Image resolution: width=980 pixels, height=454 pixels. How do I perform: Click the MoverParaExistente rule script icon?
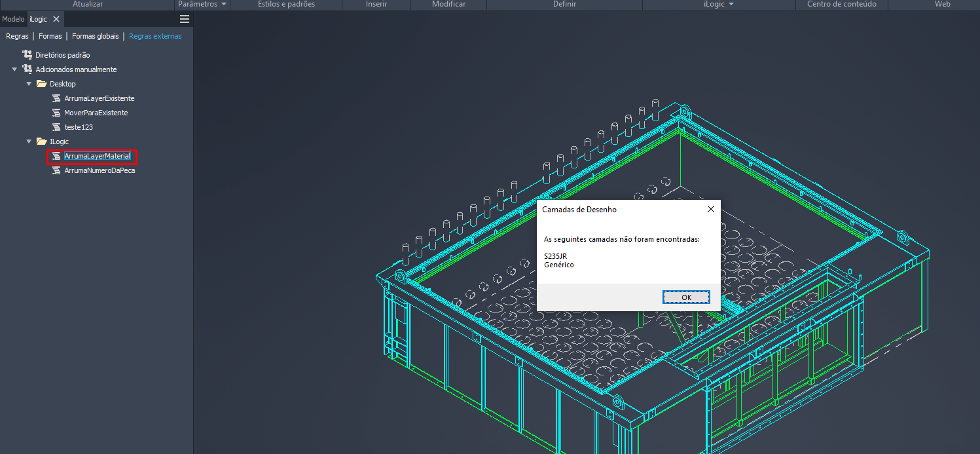coord(56,113)
